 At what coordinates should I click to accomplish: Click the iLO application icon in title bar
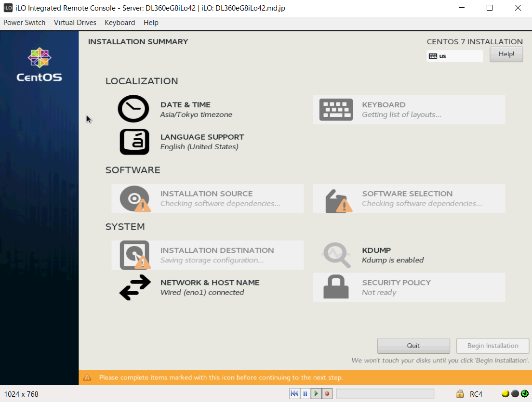point(8,8)
